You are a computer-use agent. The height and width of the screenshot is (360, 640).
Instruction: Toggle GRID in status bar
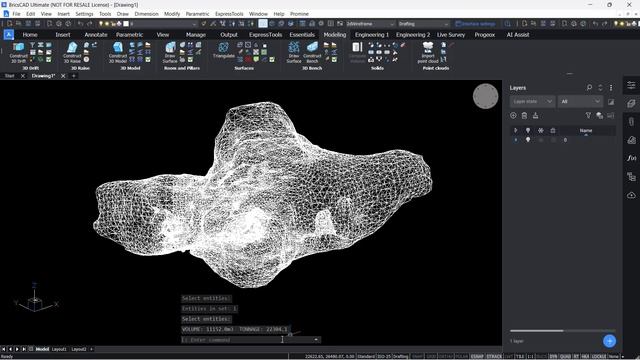point(431,356)
